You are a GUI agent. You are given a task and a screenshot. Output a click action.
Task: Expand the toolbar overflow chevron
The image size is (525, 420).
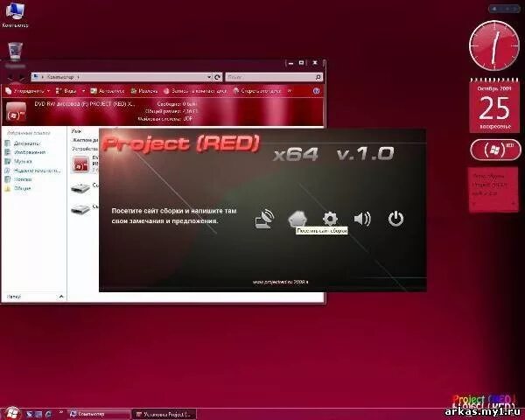point(290,91)
